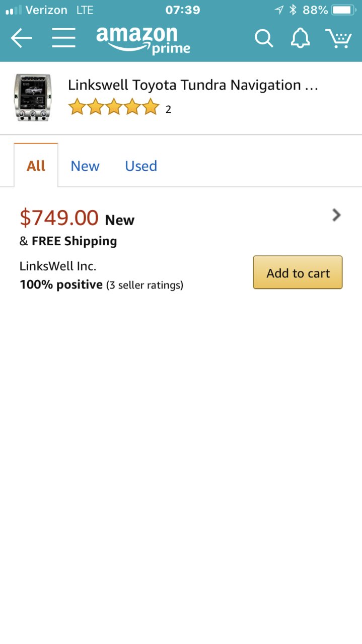Open the Linkswell Toyota Tundra product title
Viewport: 362px width, 644px height.
193,85
